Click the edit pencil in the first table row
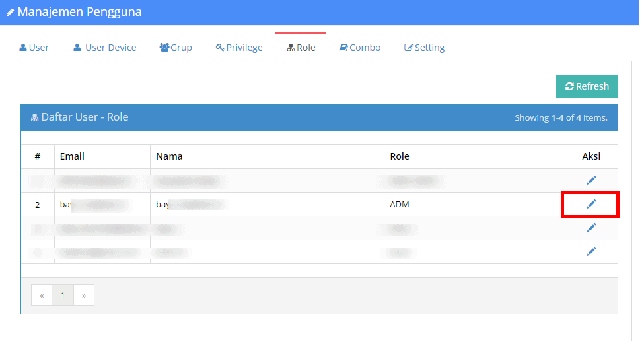Screen dimensions: 644x363 coord(591,180)
